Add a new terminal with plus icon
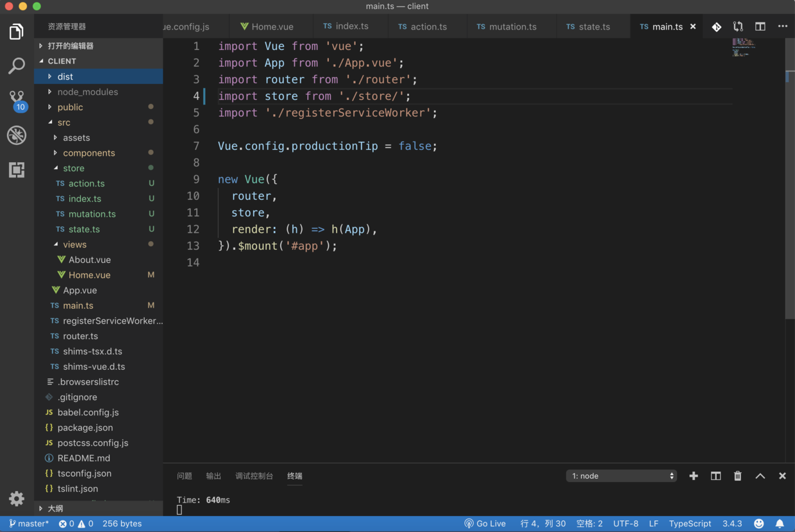 693,476
